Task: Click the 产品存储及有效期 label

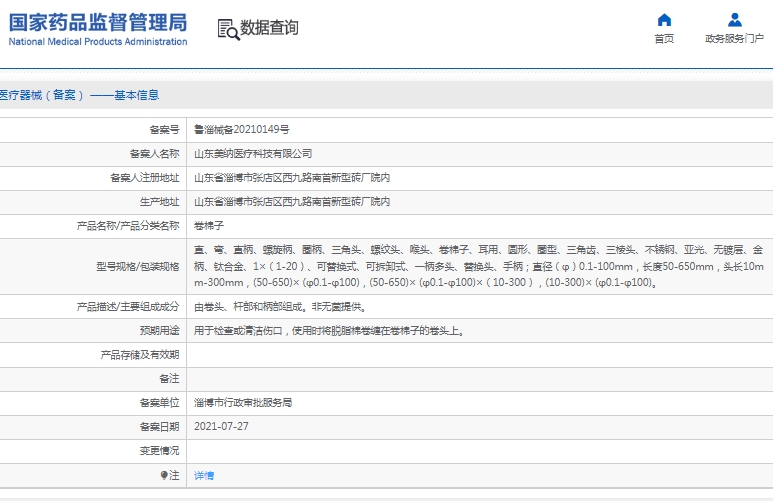Action: (140, 355)
